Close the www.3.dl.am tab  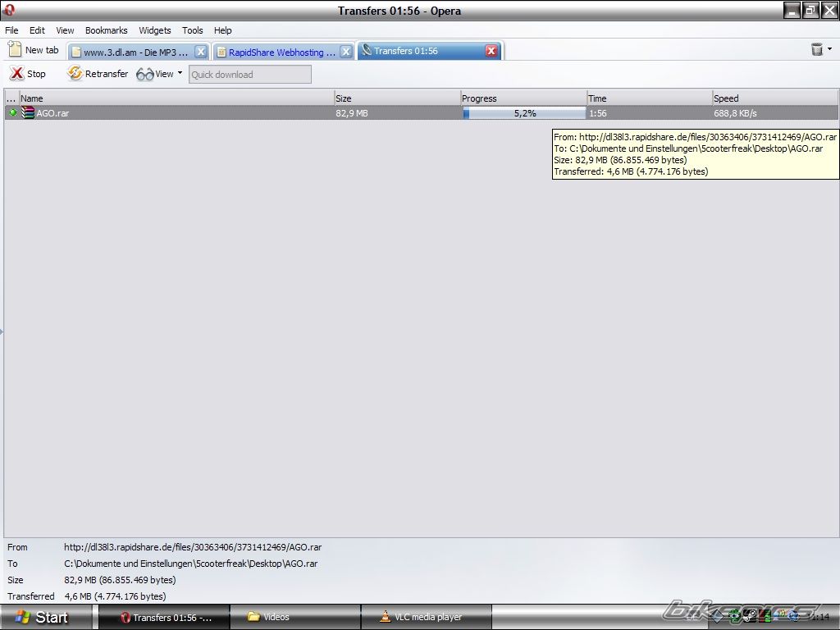click(200, 52)
